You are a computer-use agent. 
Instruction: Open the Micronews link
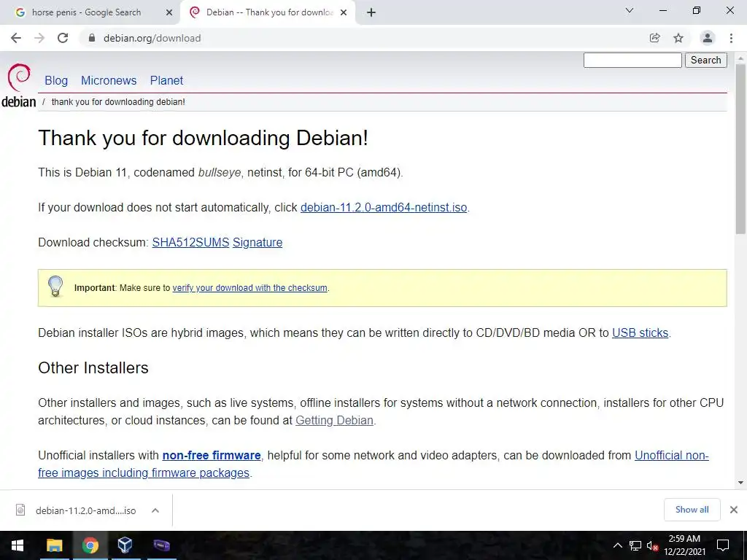point(109,80)
